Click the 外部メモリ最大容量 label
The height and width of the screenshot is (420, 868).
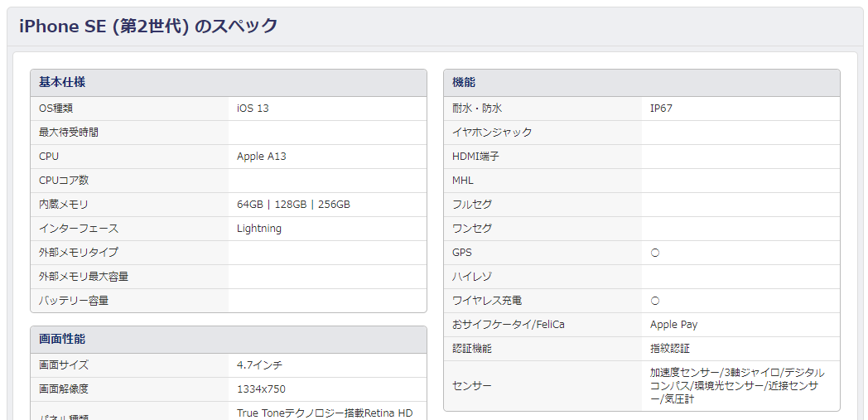tap(84, 277)
